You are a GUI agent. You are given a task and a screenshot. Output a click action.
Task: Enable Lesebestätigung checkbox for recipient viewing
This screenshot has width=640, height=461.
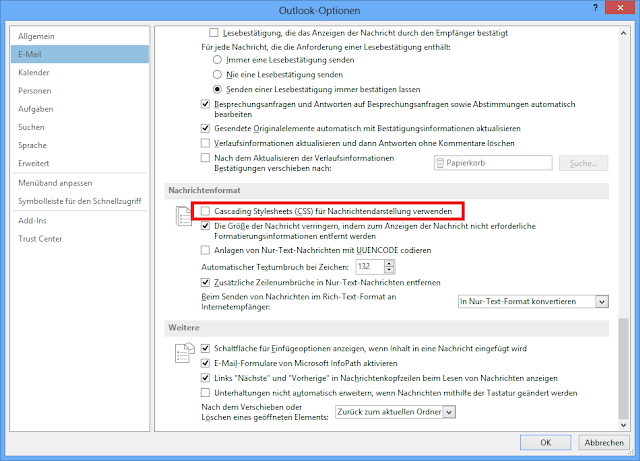[x=213, y=33]
